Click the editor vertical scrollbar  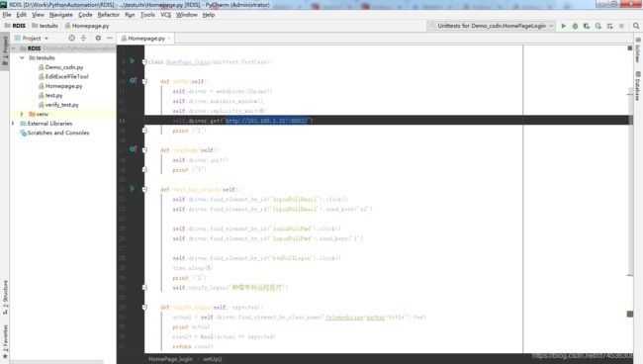tap(630, 182)
